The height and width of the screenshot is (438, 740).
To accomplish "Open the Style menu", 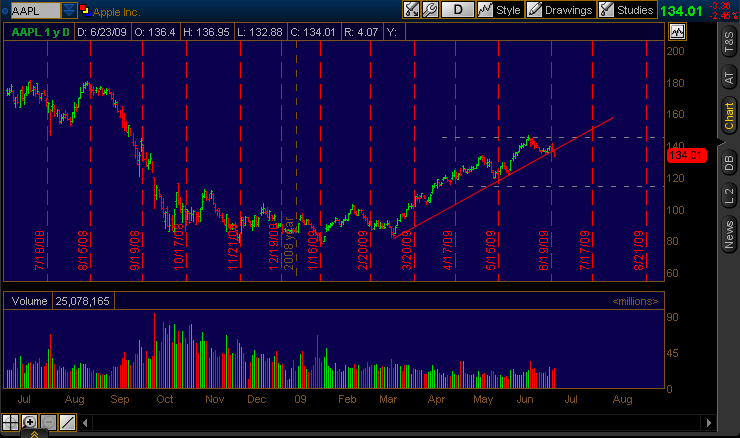I will pos(499,10).
